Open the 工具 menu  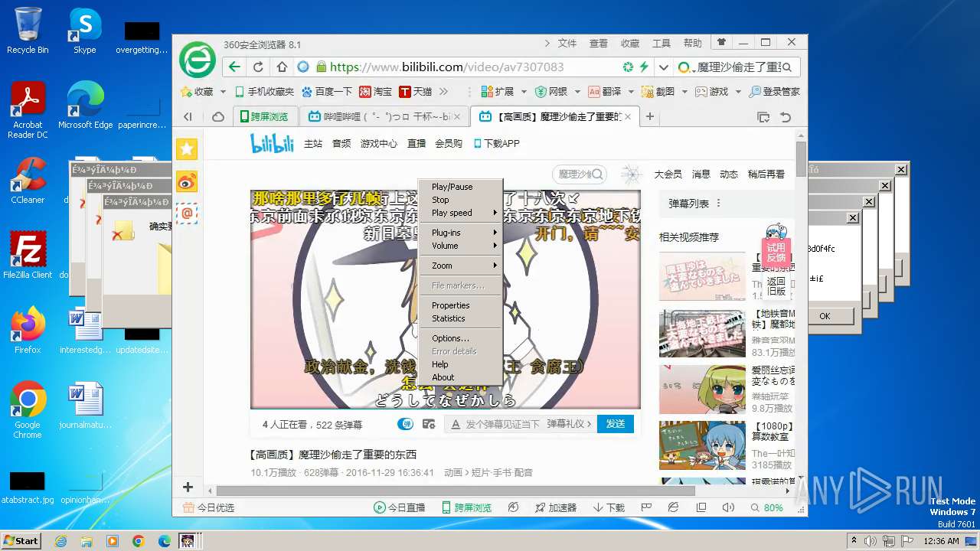click(x=661, y=44)
